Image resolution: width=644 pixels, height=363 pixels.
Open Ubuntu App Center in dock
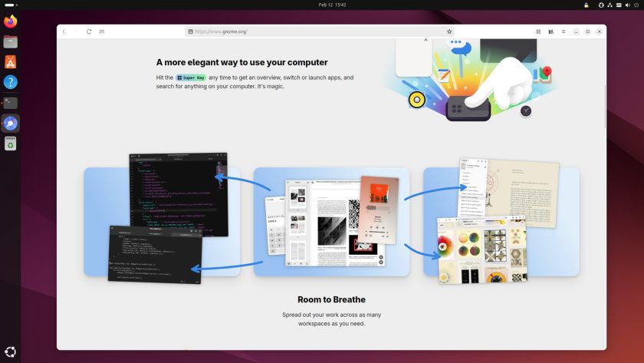tap(11, 62)
